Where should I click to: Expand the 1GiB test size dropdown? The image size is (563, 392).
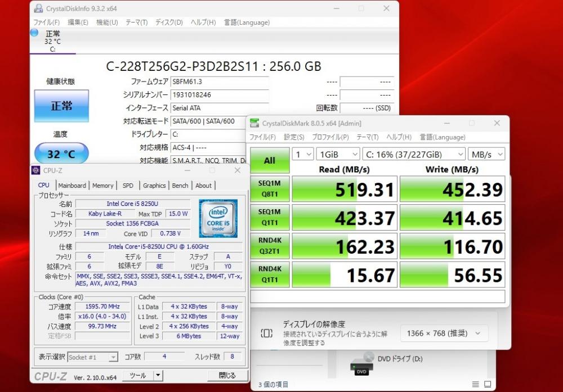(338, 154)
